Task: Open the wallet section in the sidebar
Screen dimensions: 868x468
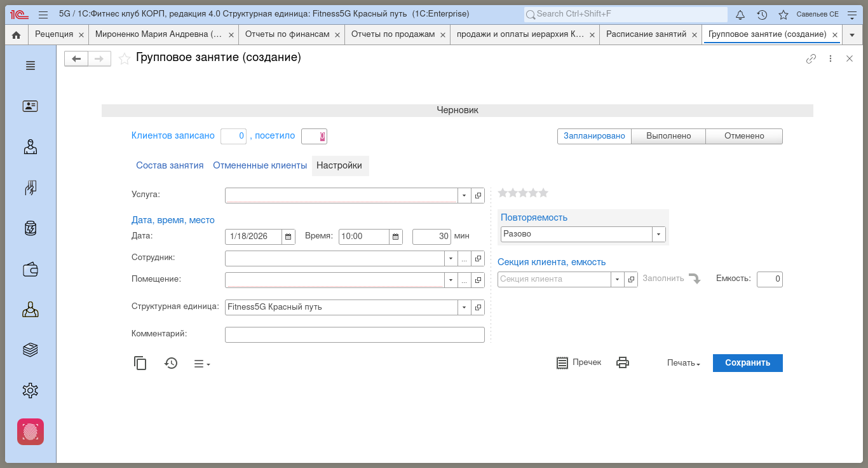Action: point(31,270)
